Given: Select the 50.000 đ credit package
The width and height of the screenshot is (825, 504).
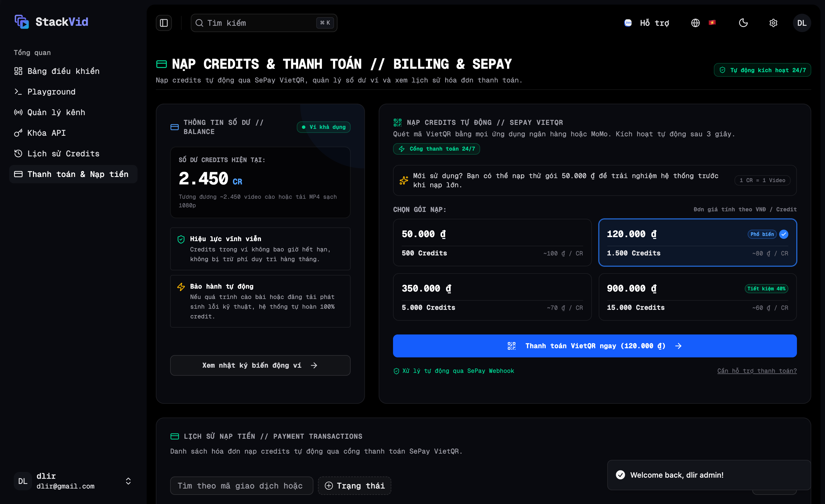Looking at the screenshot, I should 492,243.
